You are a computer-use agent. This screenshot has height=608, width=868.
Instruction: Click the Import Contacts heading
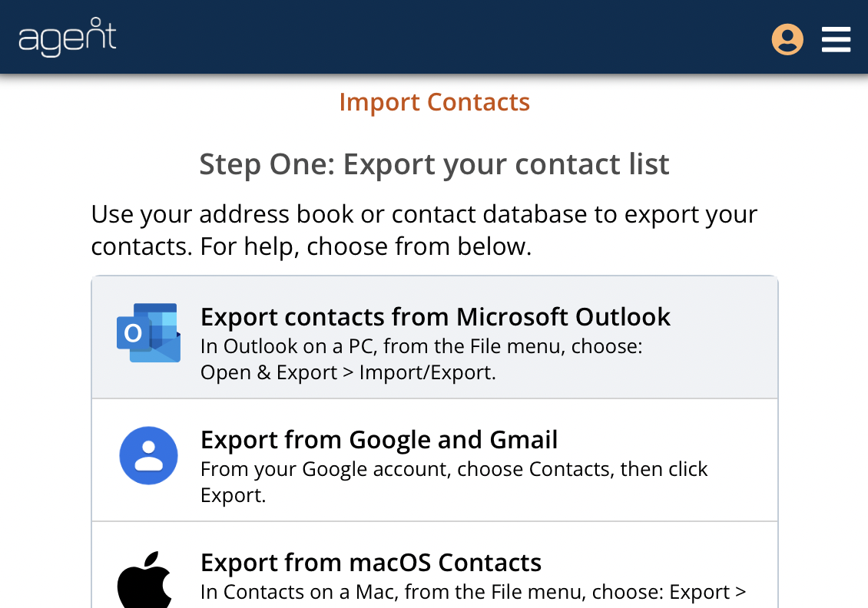point(435,102)
